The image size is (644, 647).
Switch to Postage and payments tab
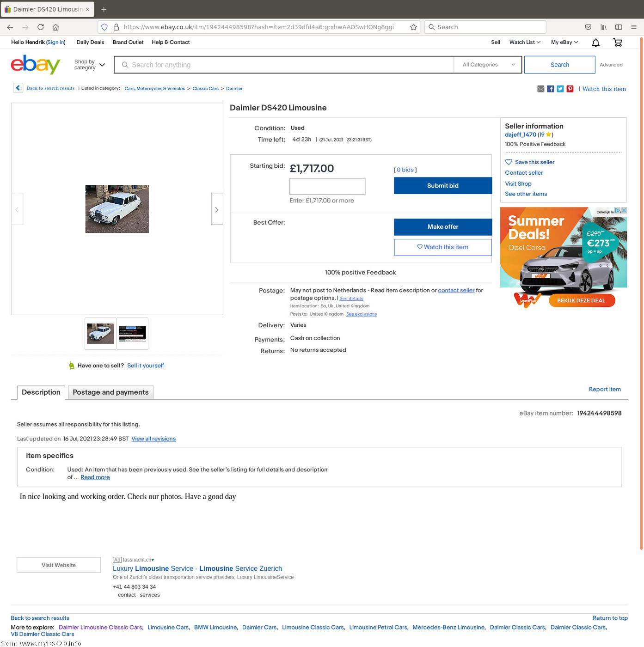click(110, 392)
